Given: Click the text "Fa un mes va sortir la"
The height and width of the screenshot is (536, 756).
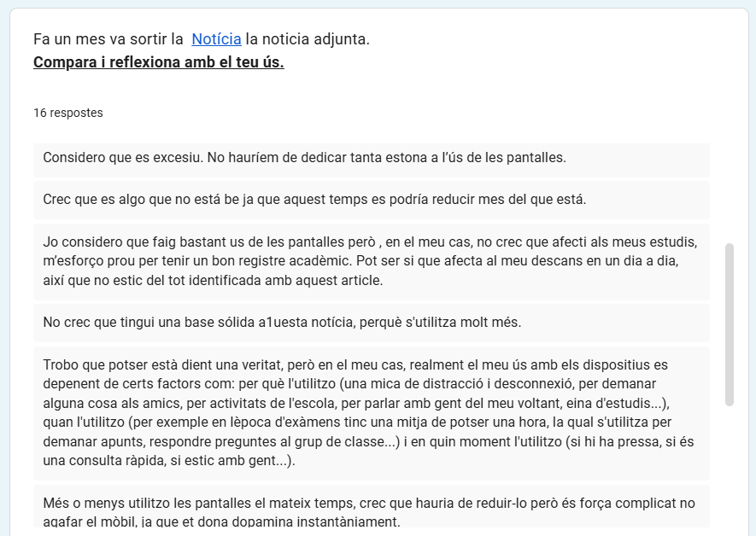Looking at the screenshot, I should (108, 39).
